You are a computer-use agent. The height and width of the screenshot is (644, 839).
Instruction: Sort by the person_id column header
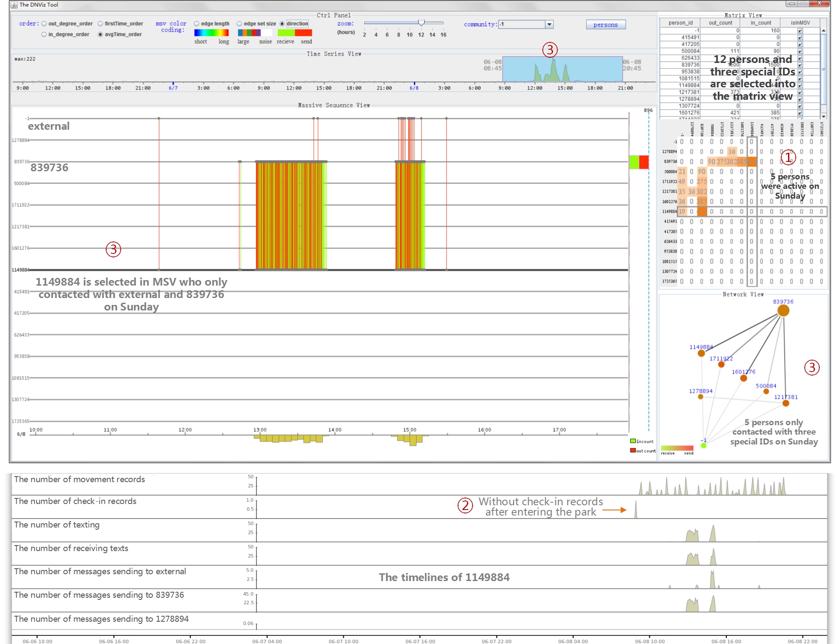680,23
